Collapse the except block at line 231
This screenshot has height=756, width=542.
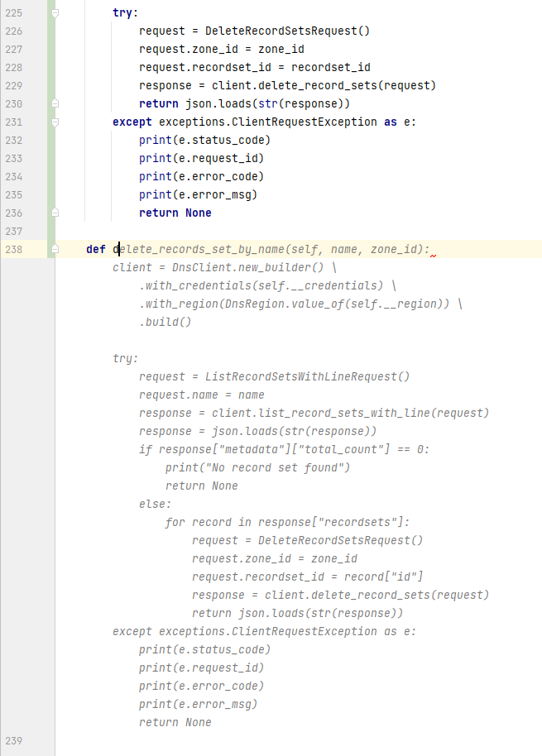pos(55,122)
